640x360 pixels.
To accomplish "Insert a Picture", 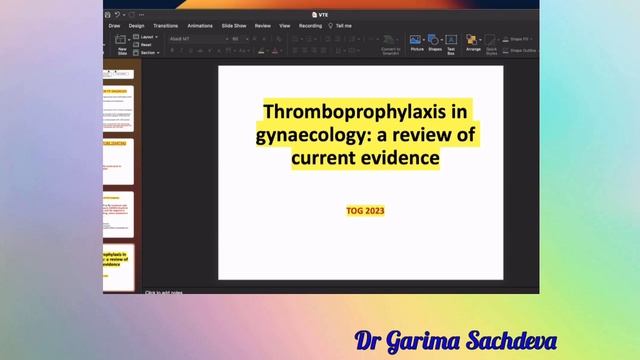I will coord(416,43).
